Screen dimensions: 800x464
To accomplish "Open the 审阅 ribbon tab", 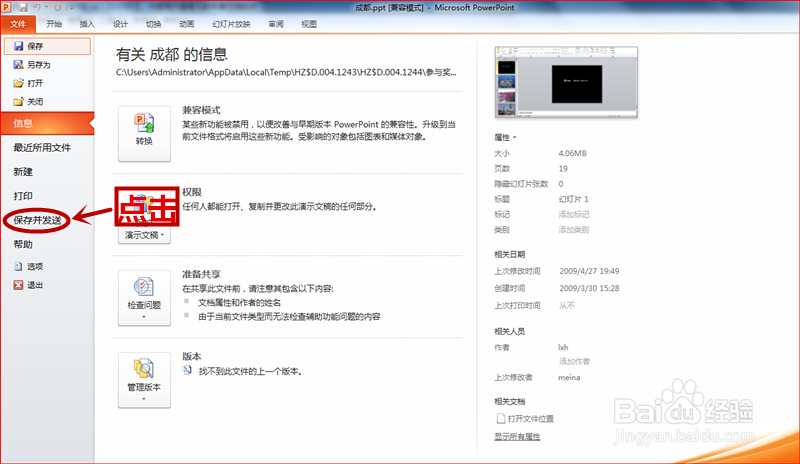I will click(276, 24).
